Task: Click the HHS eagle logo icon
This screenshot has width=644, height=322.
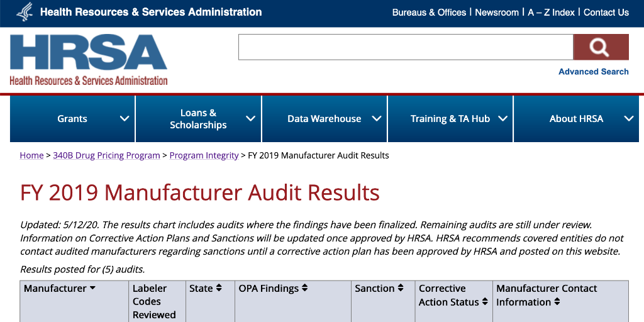Action: point(25,12)
